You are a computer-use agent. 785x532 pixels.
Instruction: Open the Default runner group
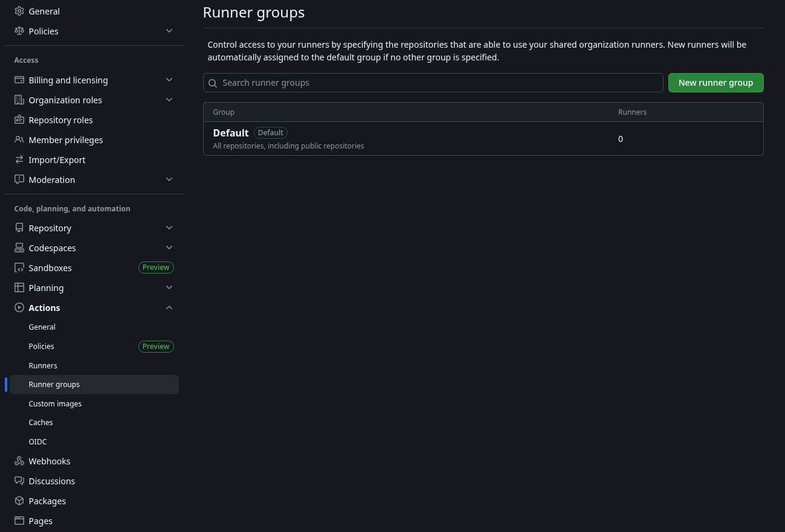tap(231, 133)
